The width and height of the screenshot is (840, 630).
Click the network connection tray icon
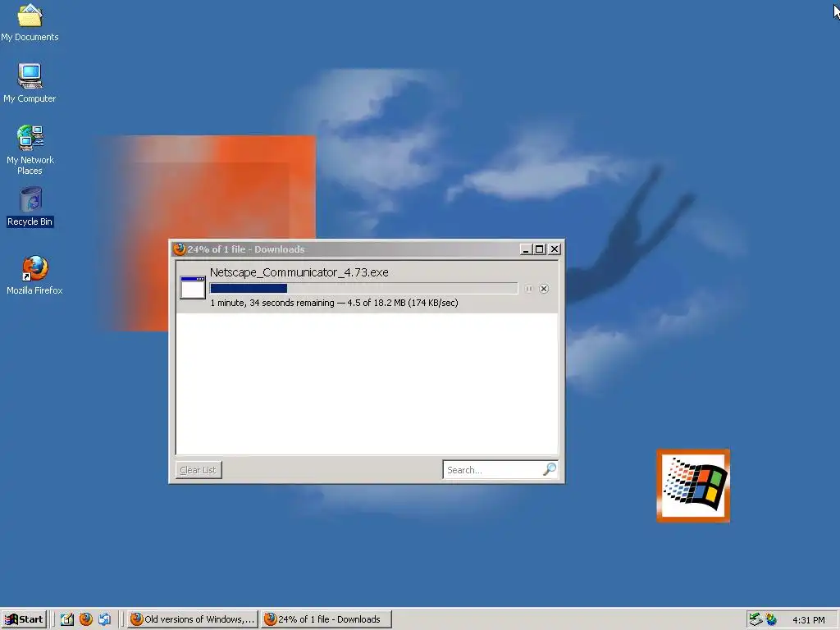click(756, 619)
